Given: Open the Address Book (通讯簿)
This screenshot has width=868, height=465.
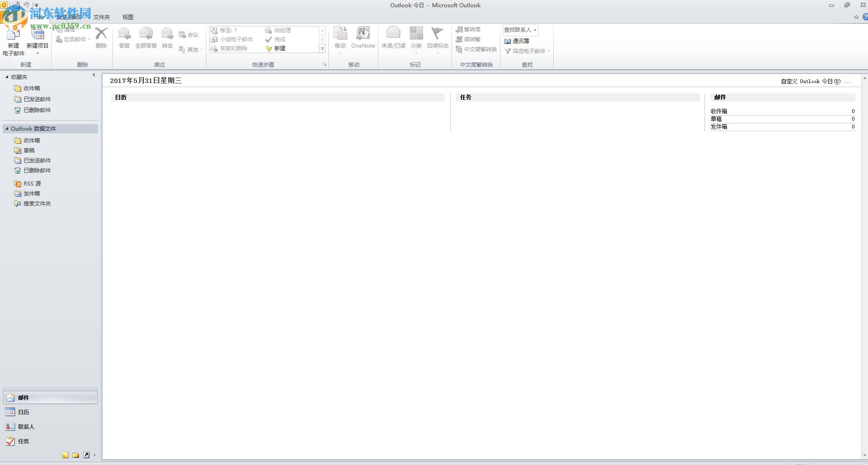Looking at the screenshot, I should point(517,41).
